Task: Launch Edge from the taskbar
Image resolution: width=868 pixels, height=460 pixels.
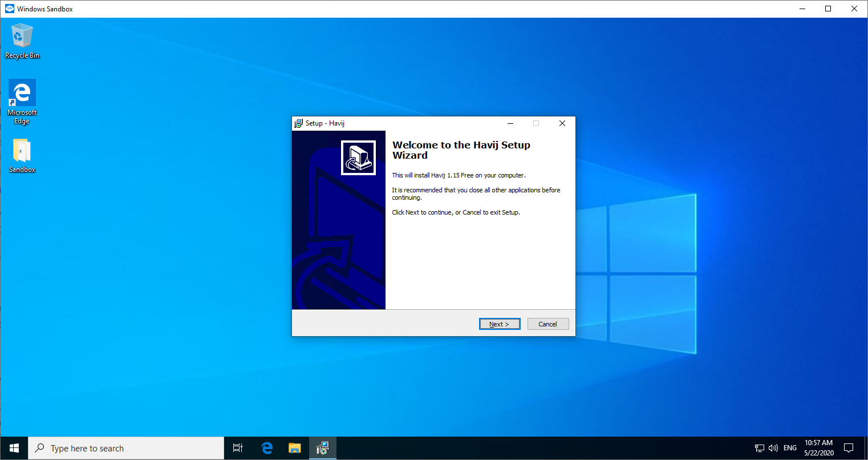Action: tap(266, 448)
